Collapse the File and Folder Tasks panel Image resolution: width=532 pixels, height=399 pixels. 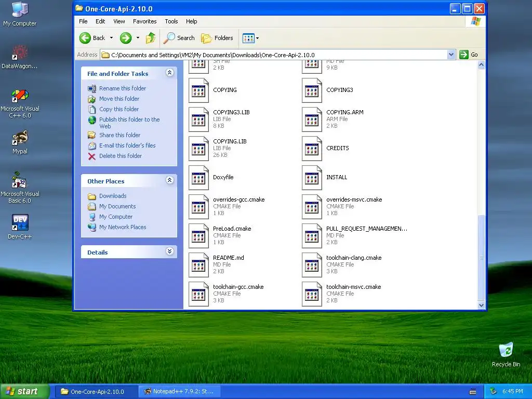coord(170,73)
